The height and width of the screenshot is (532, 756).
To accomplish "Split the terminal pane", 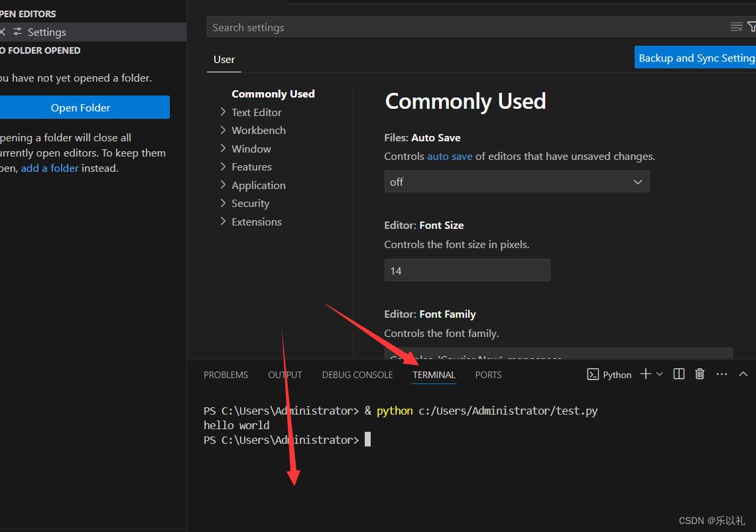I will tap(678, 374).
